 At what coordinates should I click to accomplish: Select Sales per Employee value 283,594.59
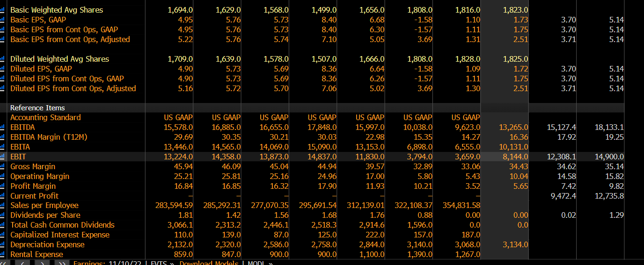coord(174,205)
